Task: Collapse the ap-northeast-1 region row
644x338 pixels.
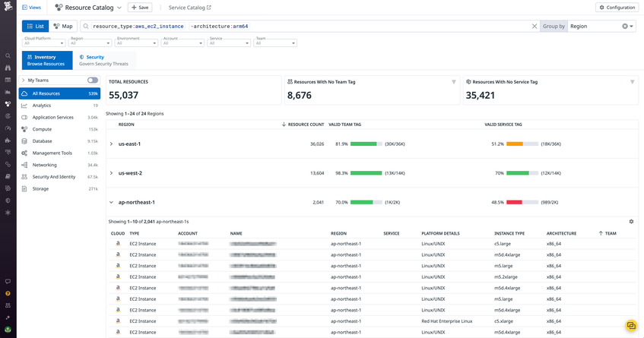Action: [111, 202]
